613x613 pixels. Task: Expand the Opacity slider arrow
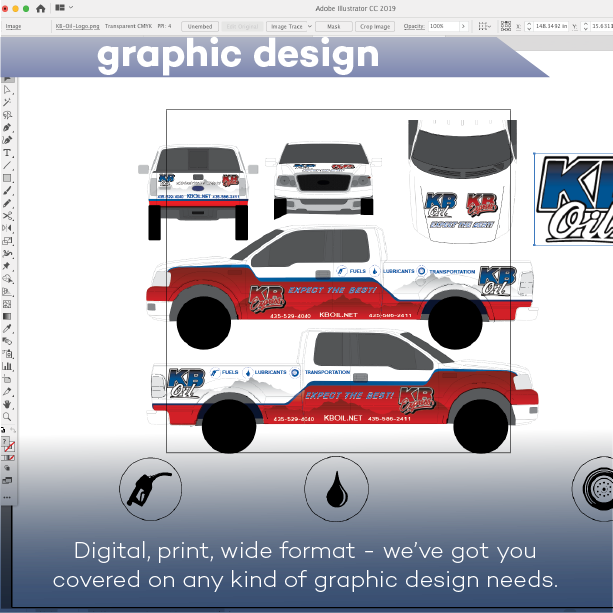[x=463, y=26]
